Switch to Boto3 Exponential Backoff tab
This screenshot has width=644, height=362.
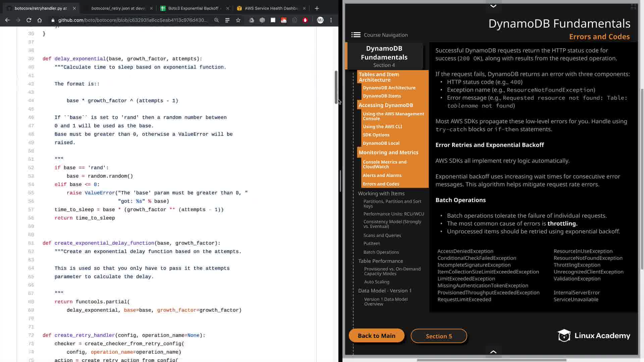point(193,8)
